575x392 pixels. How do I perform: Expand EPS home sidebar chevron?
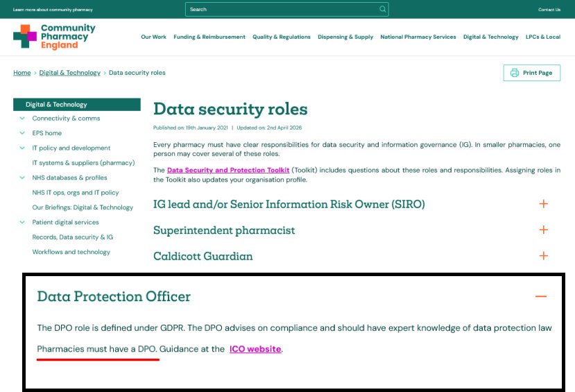coord(22,133)
